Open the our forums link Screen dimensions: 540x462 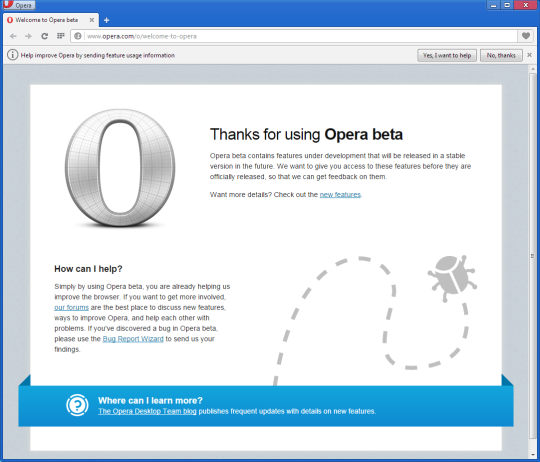[x=71, y=307]
